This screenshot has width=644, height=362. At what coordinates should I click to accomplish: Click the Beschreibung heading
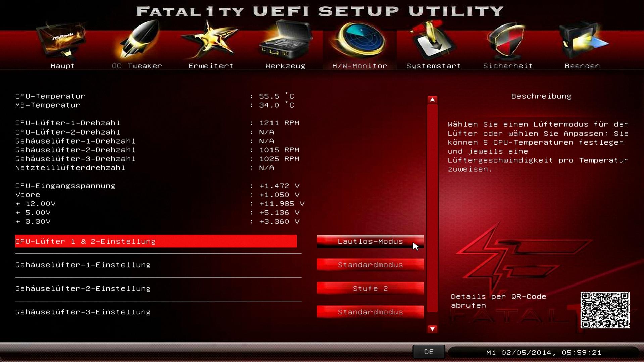pos(541,96)
